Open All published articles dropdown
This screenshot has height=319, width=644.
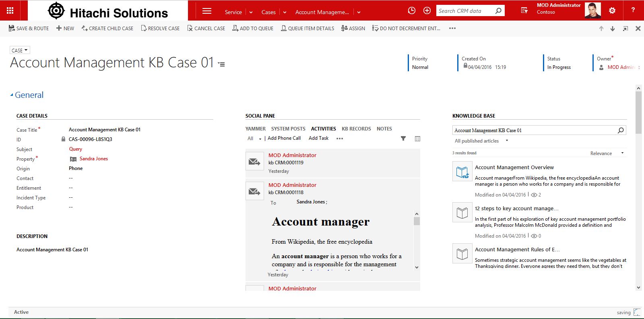click(481, 141)
